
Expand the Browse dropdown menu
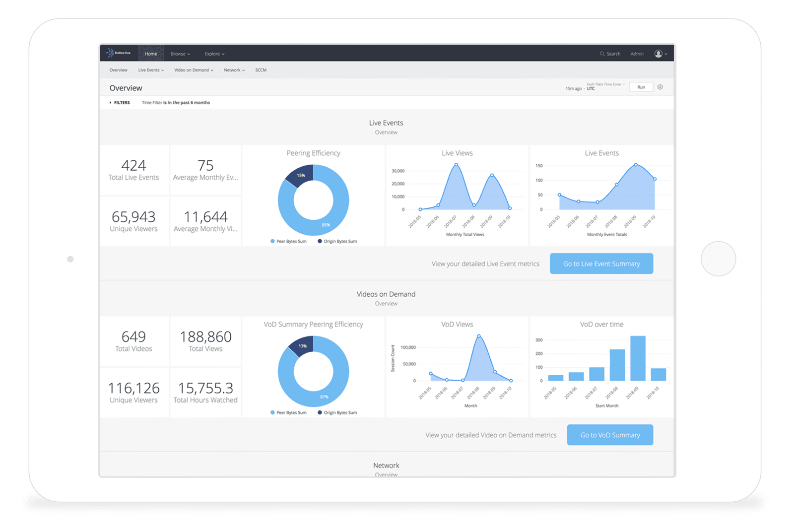point(180,54)
